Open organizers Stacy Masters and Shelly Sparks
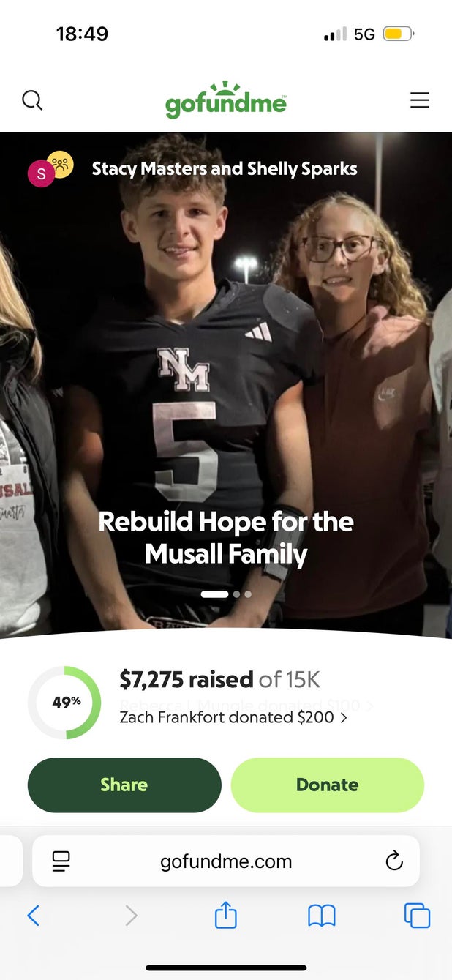 [x=225, y=169]
